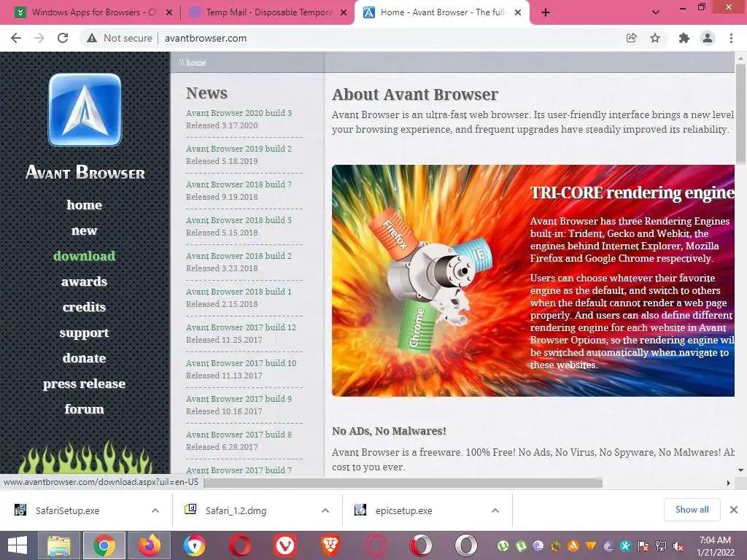Click the Not secure warning icon
The image size is (747, 560).
pos(92,38)
